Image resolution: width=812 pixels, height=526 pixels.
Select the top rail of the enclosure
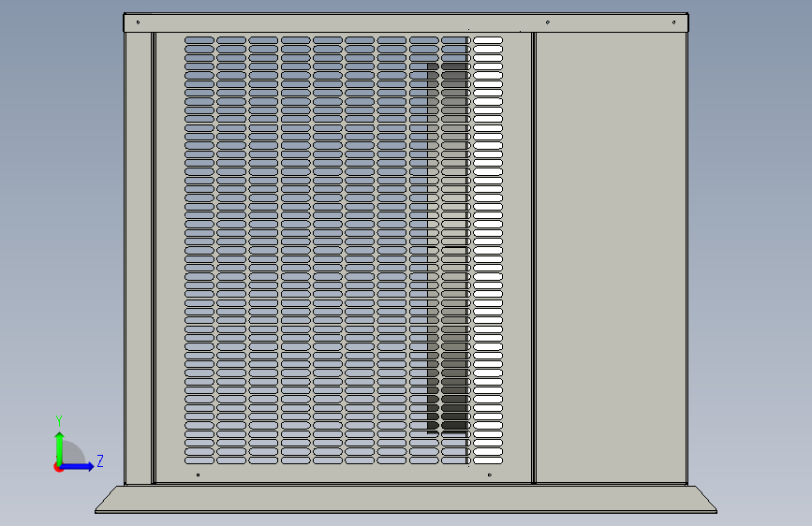(406, 22)
